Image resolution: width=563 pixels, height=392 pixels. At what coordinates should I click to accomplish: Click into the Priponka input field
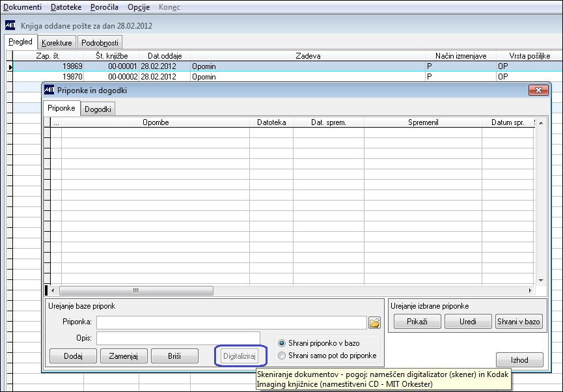click(232, 322)
